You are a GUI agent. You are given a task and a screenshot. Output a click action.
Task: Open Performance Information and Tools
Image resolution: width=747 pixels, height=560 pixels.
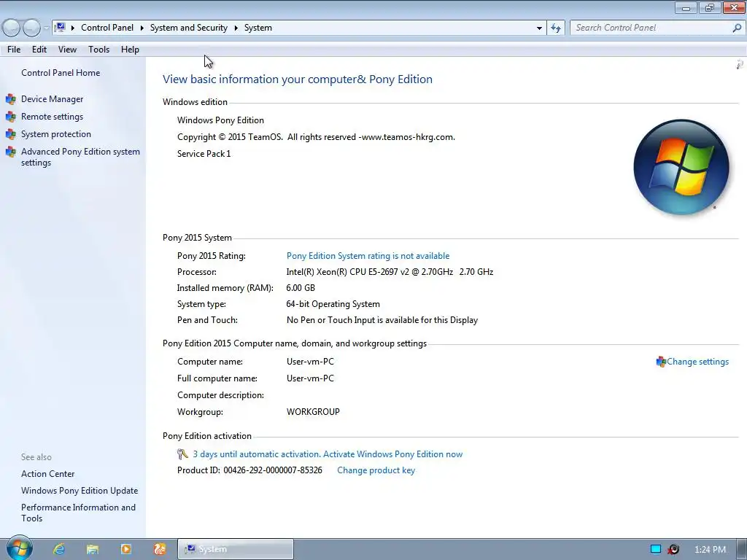pos(78,513)
